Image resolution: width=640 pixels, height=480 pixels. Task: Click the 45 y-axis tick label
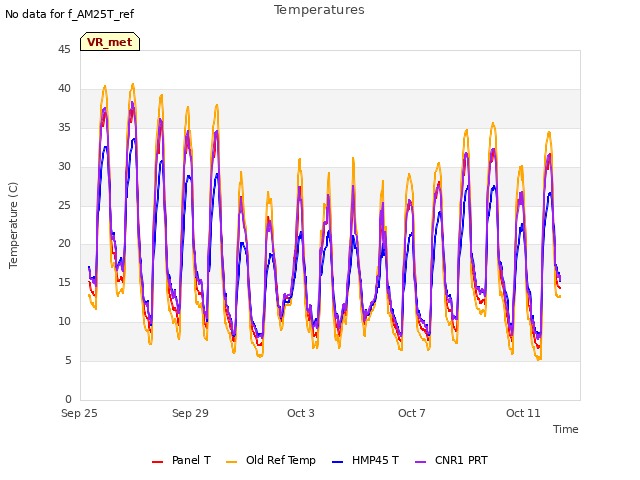pos(64,49)
